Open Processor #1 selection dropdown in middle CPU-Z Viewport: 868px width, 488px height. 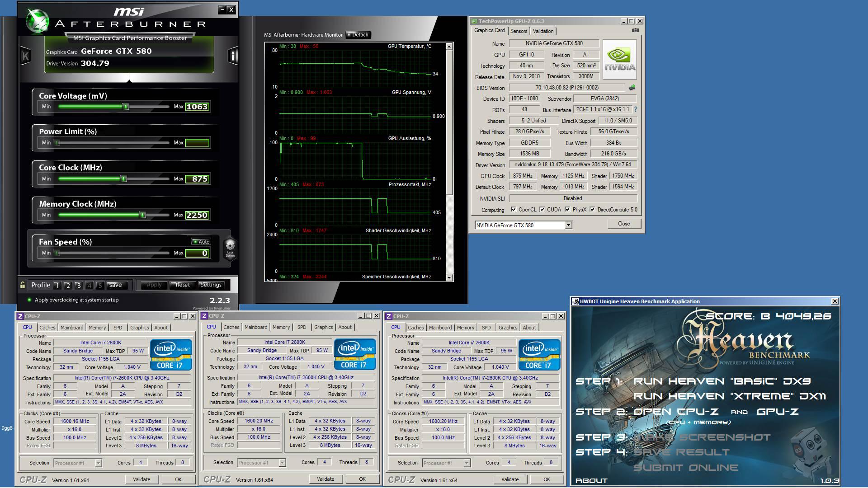pos(282,463)
